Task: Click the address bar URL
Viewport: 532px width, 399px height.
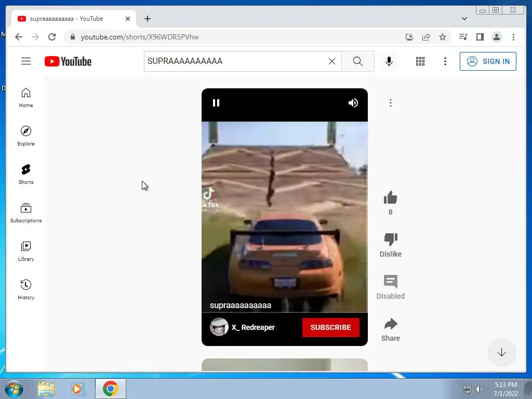Action: (140, 37)
